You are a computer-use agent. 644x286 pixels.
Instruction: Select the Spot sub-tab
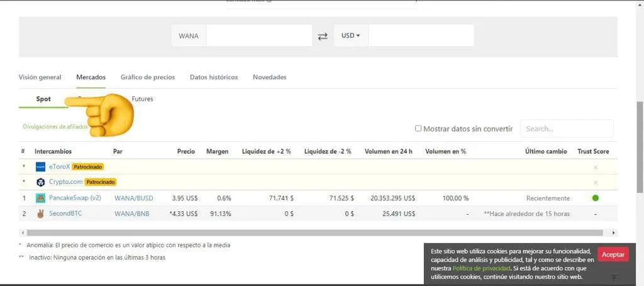pos(43,99)
